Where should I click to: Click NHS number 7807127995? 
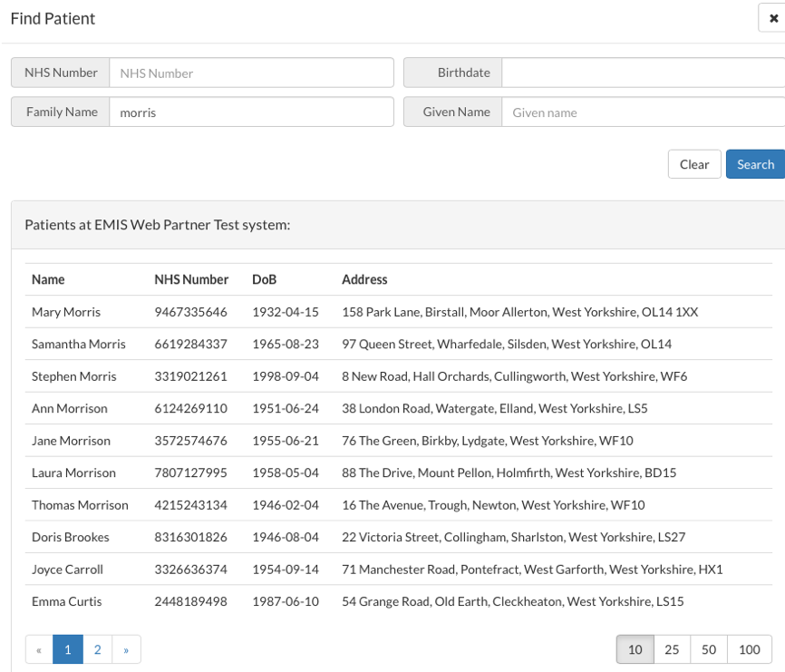(x=190, y=472)
